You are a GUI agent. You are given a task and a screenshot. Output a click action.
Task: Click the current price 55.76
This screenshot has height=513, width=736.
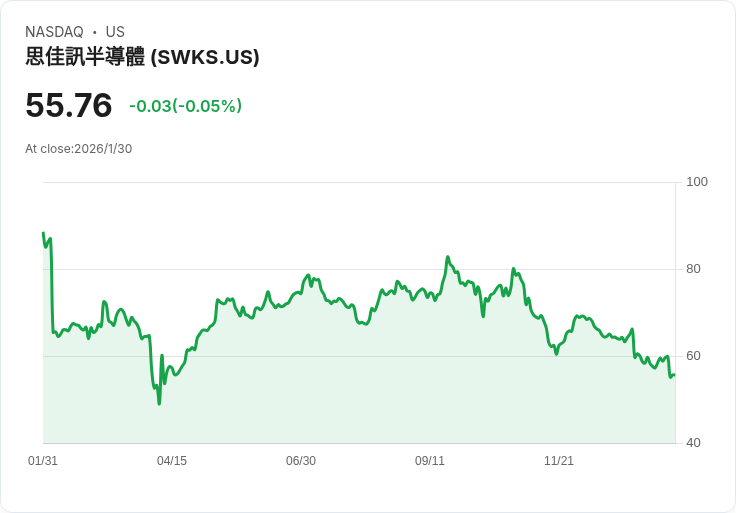68,106
